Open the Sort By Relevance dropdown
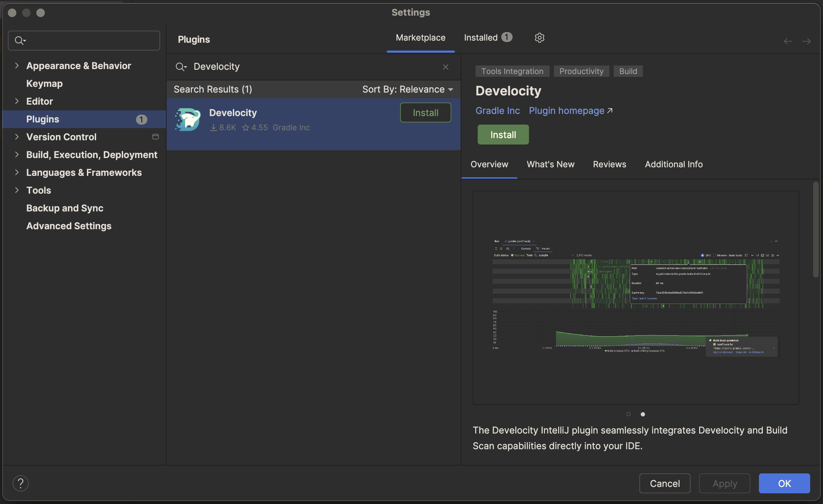 (408, 89)
